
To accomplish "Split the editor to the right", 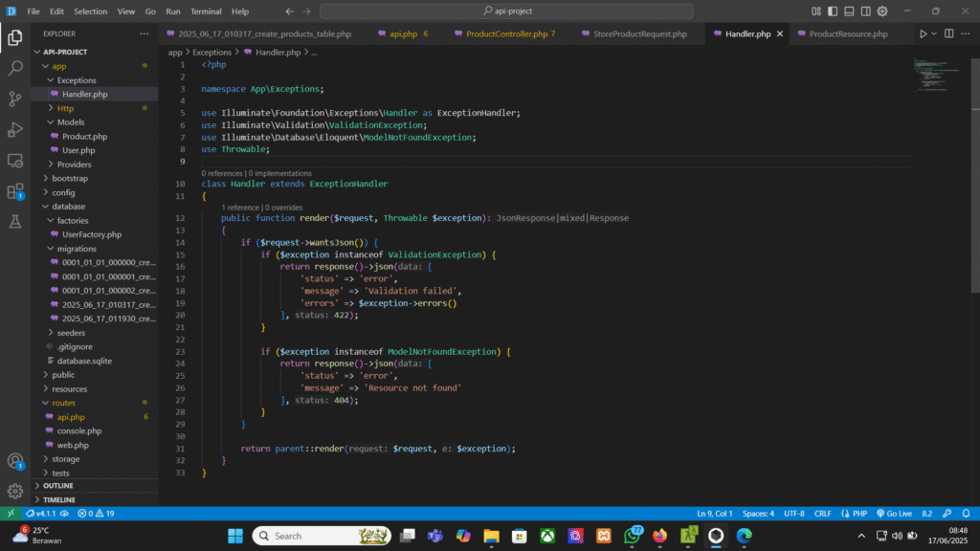I will pos(947,33).
